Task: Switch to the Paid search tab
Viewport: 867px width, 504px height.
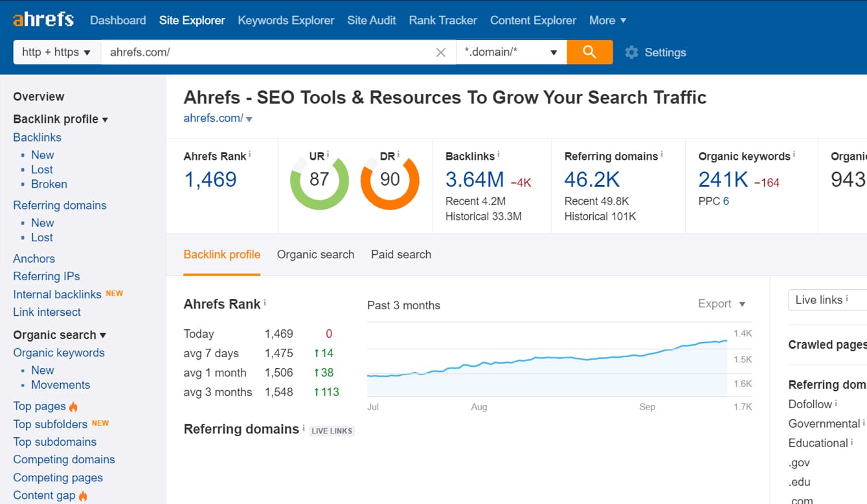Action: (x=401, y=254)
